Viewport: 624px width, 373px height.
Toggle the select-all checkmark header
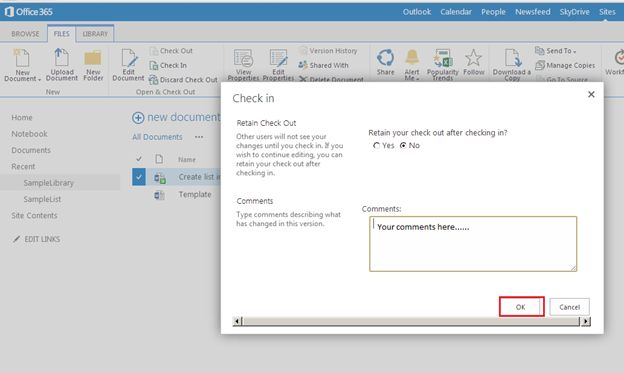[x=139, y=159]
